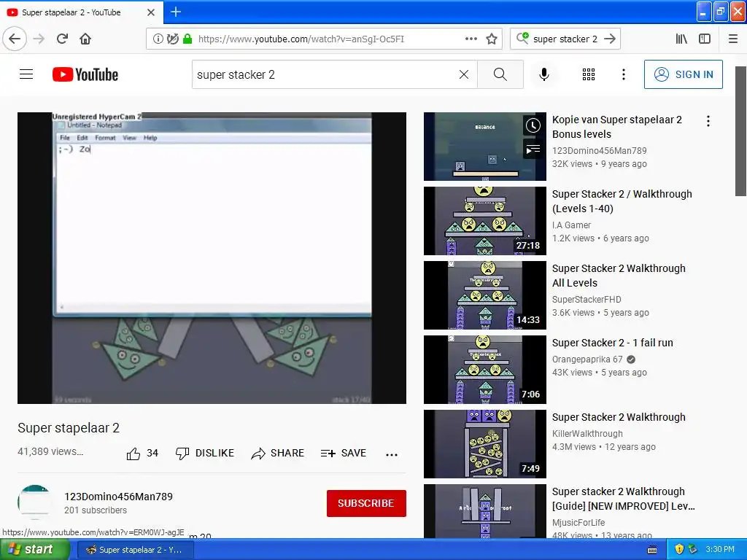Open the YouTube apps grid icon
The image size is (747, 560).
coord(589,74)
